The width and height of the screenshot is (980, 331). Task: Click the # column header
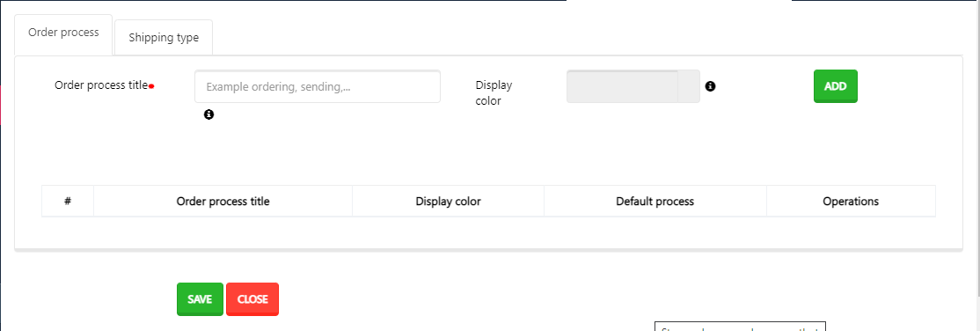68,202
